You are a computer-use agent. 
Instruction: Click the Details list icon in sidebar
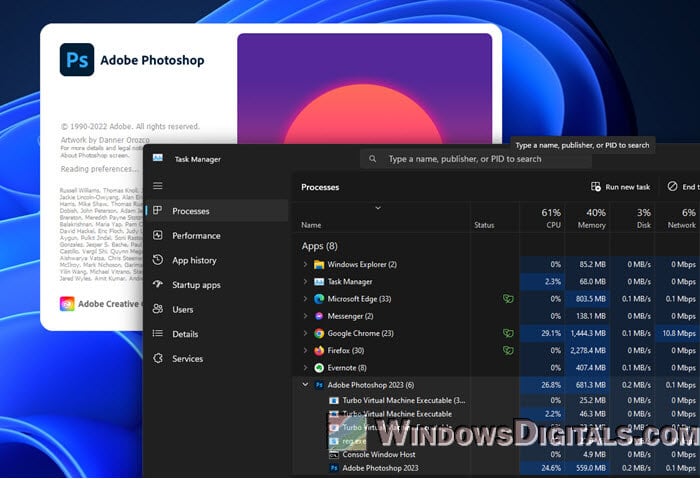click(158, 333)
